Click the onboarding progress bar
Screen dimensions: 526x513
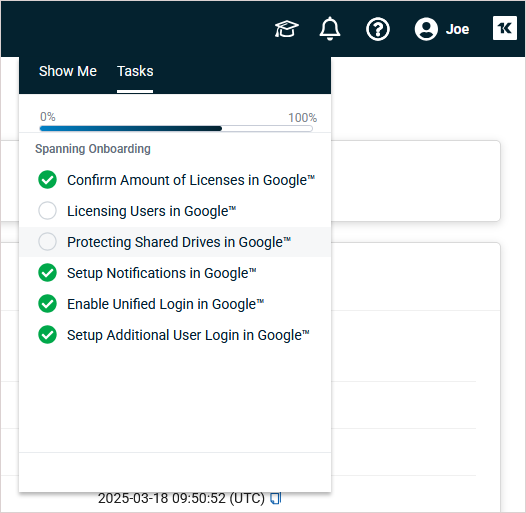176,129
